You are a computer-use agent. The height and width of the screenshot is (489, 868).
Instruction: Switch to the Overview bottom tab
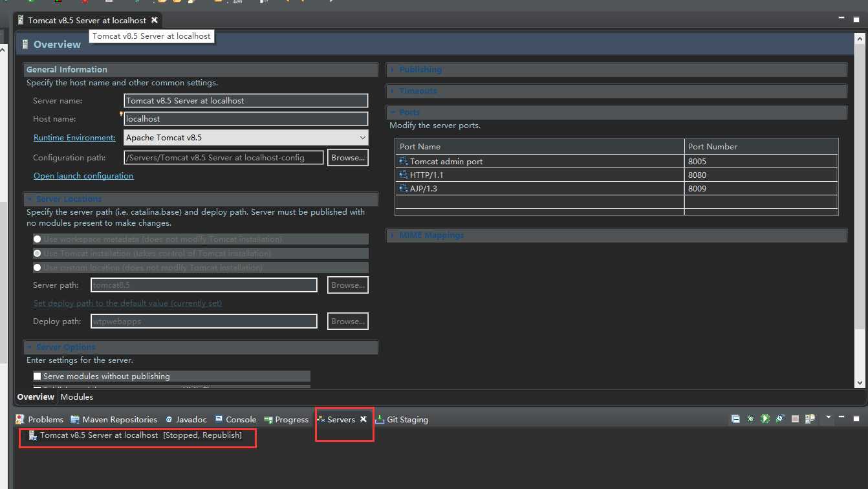click(x=36, y=397)
